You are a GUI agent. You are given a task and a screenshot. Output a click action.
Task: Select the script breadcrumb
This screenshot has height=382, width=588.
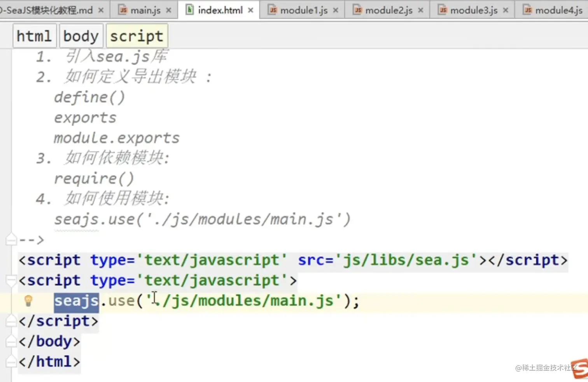(x=136, y=35)
